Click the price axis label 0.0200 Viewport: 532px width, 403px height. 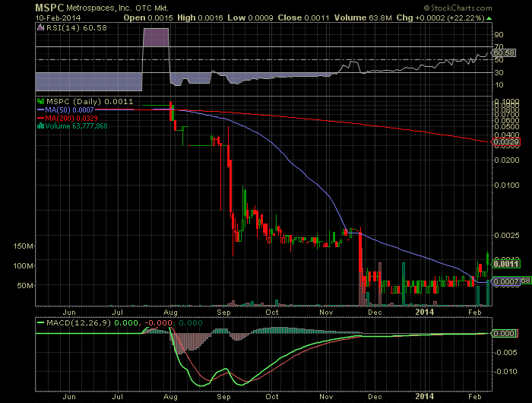click(507, 160)
